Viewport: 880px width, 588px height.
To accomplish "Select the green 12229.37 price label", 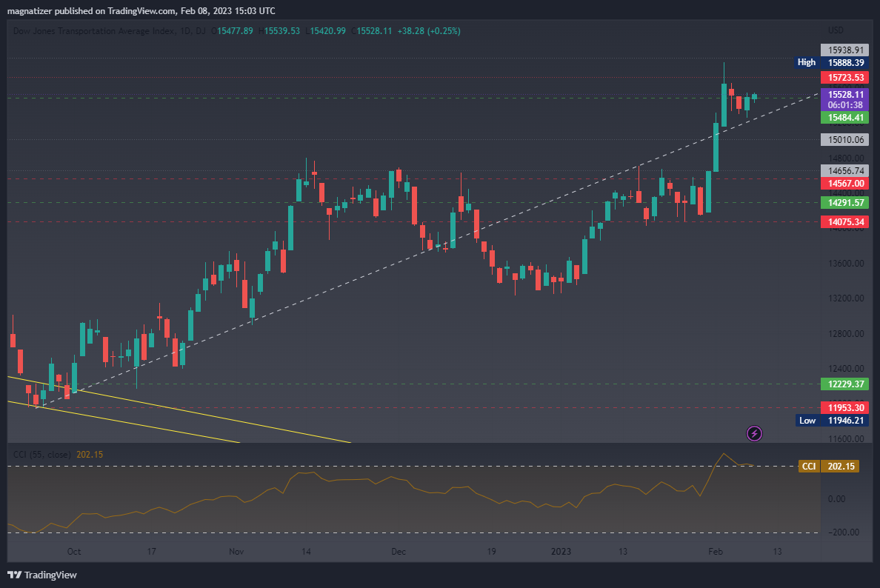I will 844,384.
